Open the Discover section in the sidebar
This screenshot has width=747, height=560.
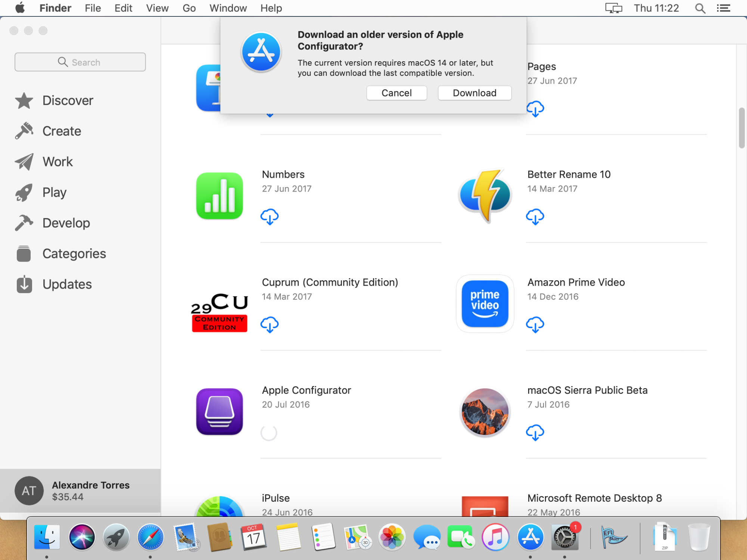[54, 100]
